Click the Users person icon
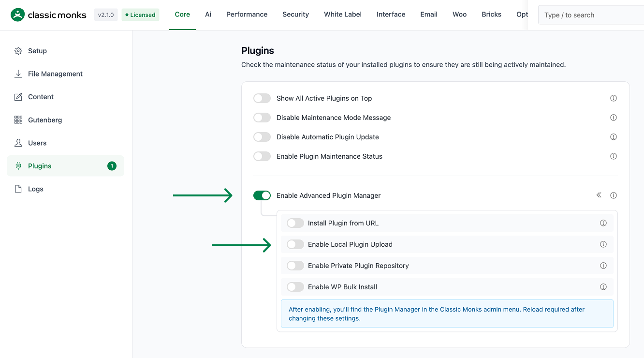Screen dimensions: 644x358 click(18, 143)
